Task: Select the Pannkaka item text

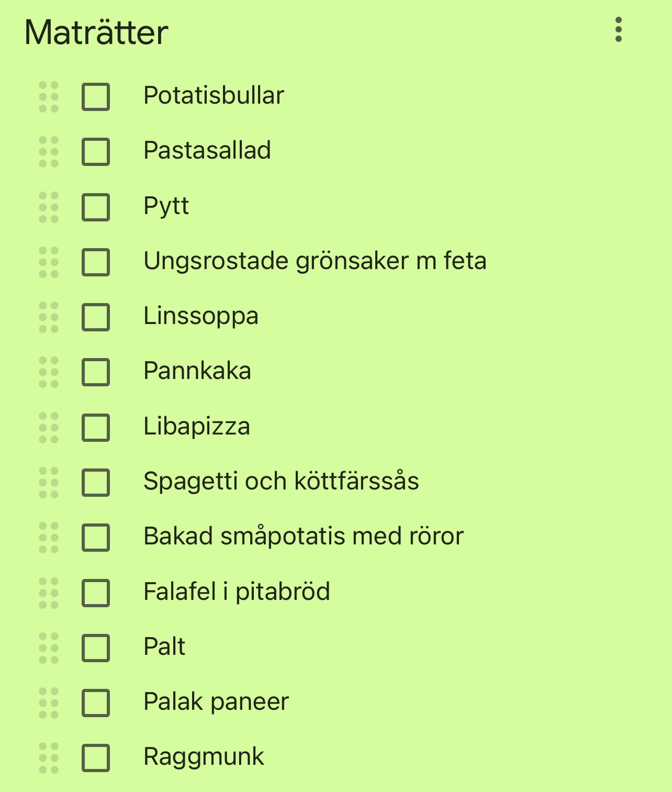Action: (x=197, y=371)
